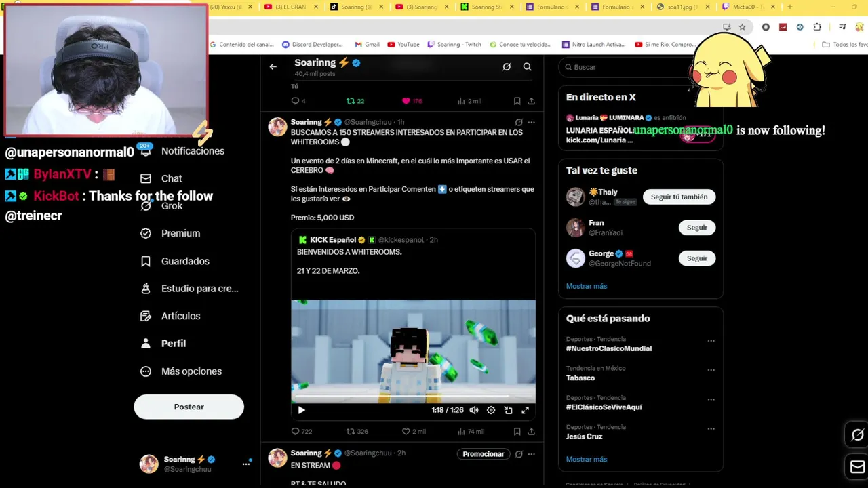Unlike the post with 176 likes
868x488 pixels.
point(412,101)
